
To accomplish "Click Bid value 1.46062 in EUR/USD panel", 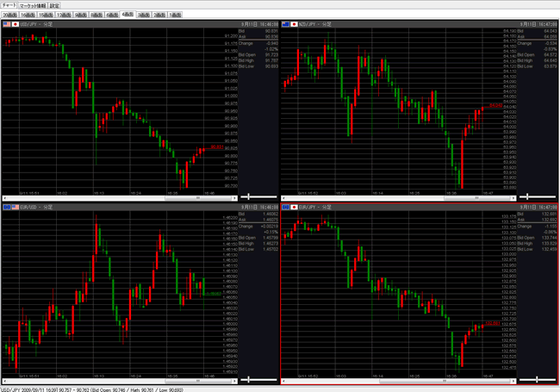I will pyautogui.click(x=271, y=215).
